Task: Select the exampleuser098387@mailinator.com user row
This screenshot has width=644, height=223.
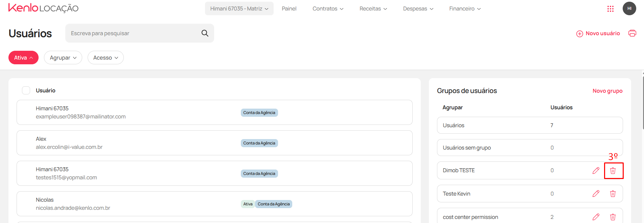Action: [x=214, y=112]
